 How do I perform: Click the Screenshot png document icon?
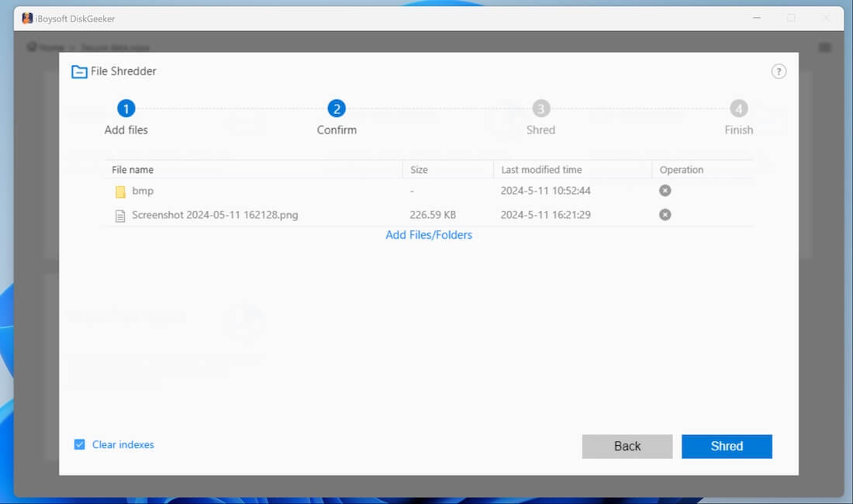120,216
